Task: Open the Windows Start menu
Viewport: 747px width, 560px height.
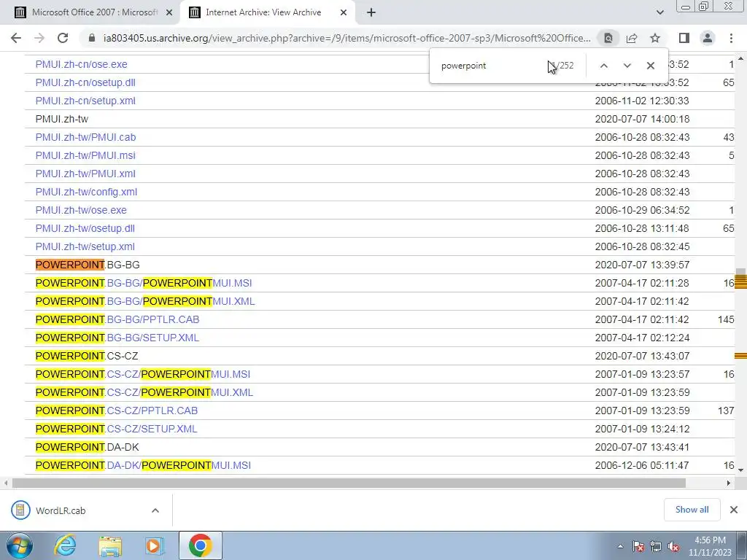Action: pos(20,545)
